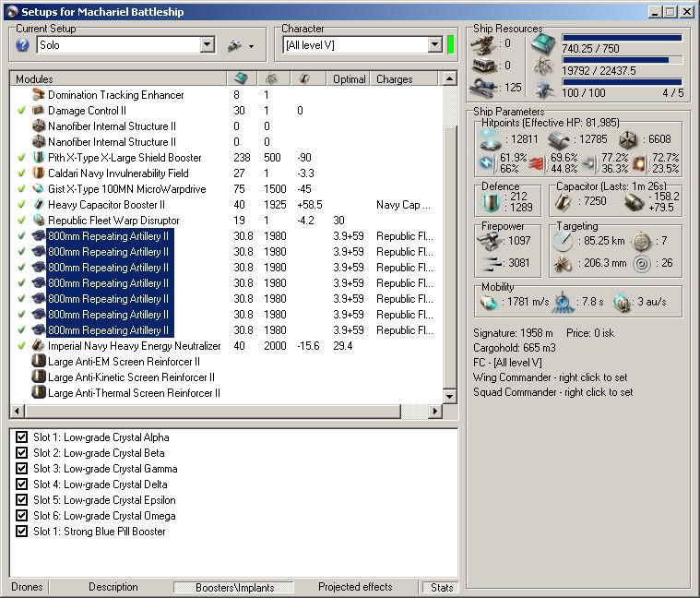Open the arrow menu beside ship icon
This screenshot has width=700, height=598.
[x=251, y=46]
